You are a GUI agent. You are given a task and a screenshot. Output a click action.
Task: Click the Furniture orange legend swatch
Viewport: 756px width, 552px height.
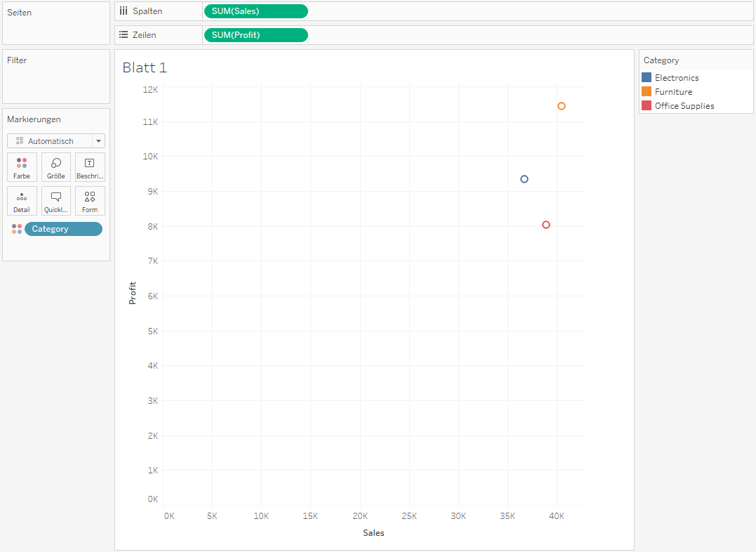[646, 91]
